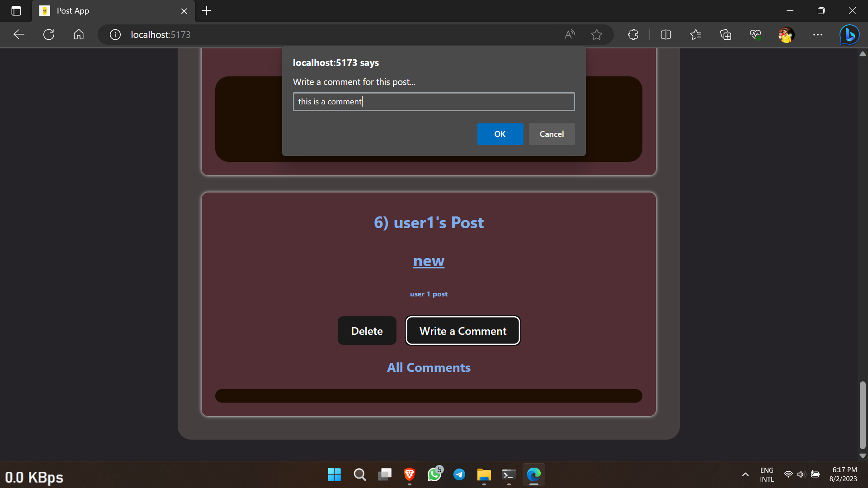Open the Collections icon
Viewport: 868px width, 488px height.
click(726, 35)
